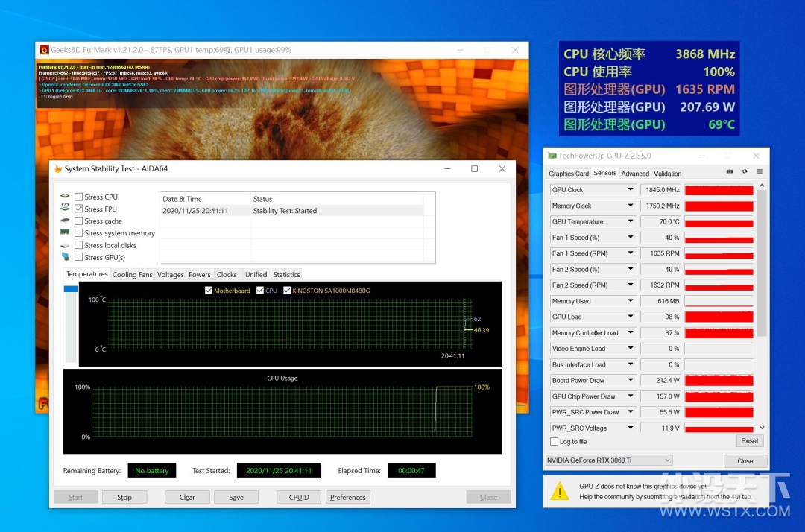The height and width of the screenshot is (532, 805).
Task: Switch to the Unified tab
Action: point(256,274)
